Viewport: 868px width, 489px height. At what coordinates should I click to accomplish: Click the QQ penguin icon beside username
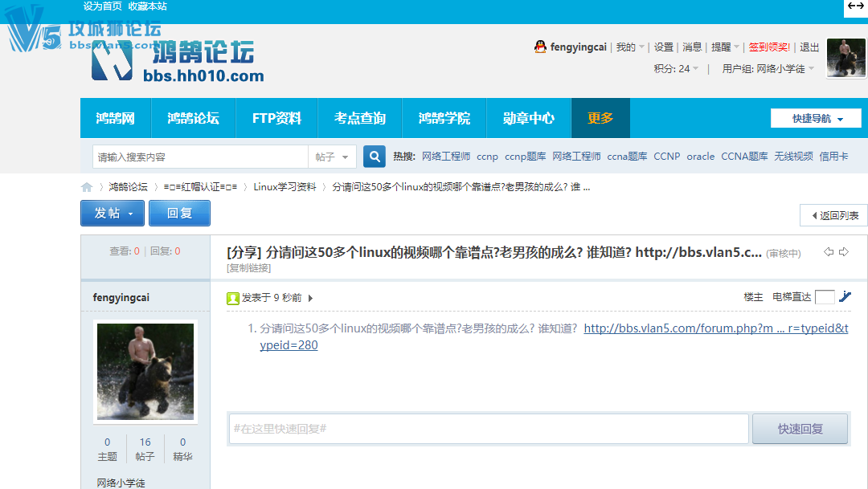click(x=540, y=47)
